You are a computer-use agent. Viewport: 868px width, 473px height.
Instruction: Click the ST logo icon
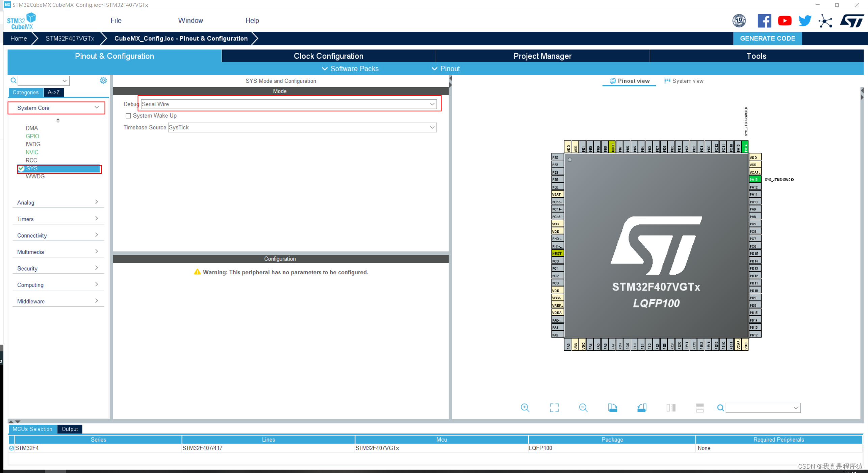point(852,21)
